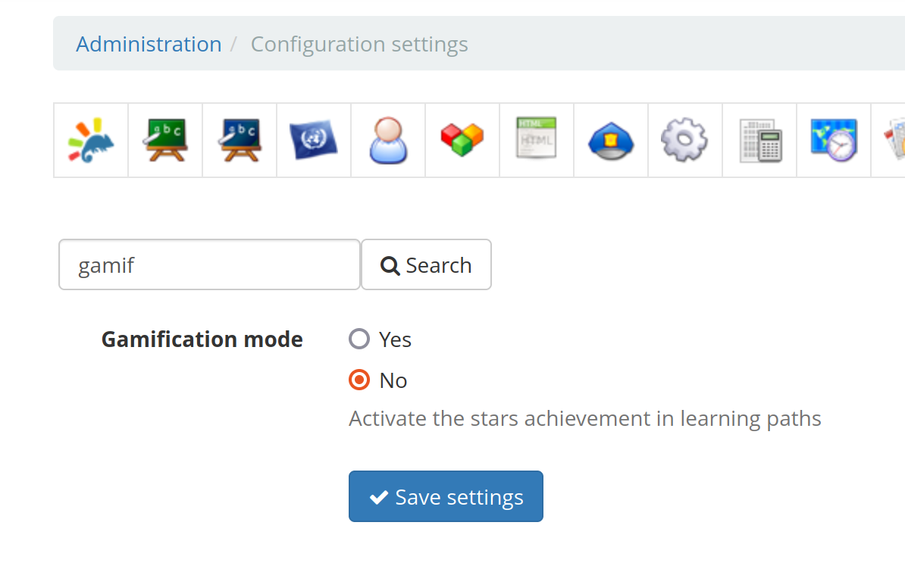Click the Search button
The height and width of the screenshot is (588, 905).
pyautogui.click(x=426, y=264)
